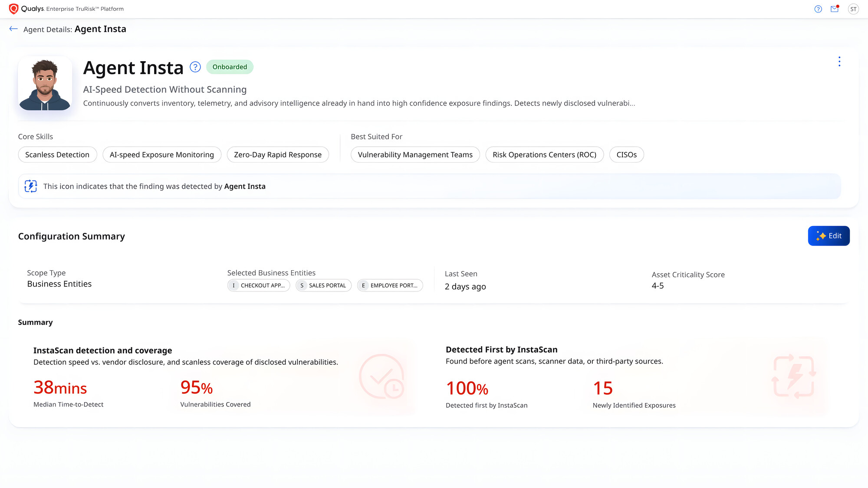Click the 15 Newly Identified Exposures value
868x488 pixels.
click(x=603, y=389)
